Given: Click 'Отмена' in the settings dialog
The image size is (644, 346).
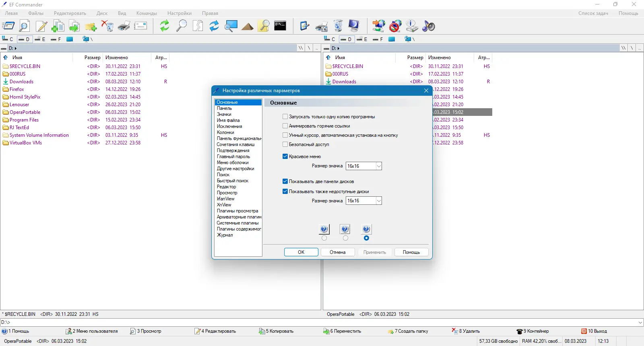Looking at the screenshot, I should click(x=338, y=252).
